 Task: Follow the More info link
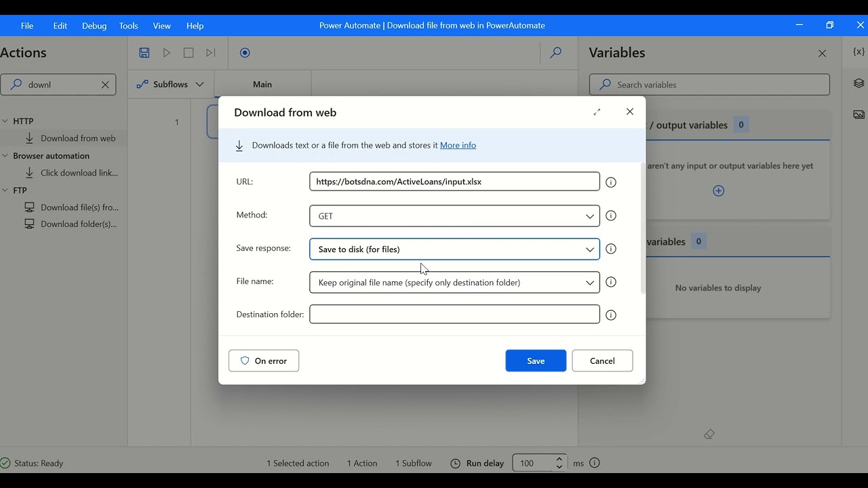(458, 145)
